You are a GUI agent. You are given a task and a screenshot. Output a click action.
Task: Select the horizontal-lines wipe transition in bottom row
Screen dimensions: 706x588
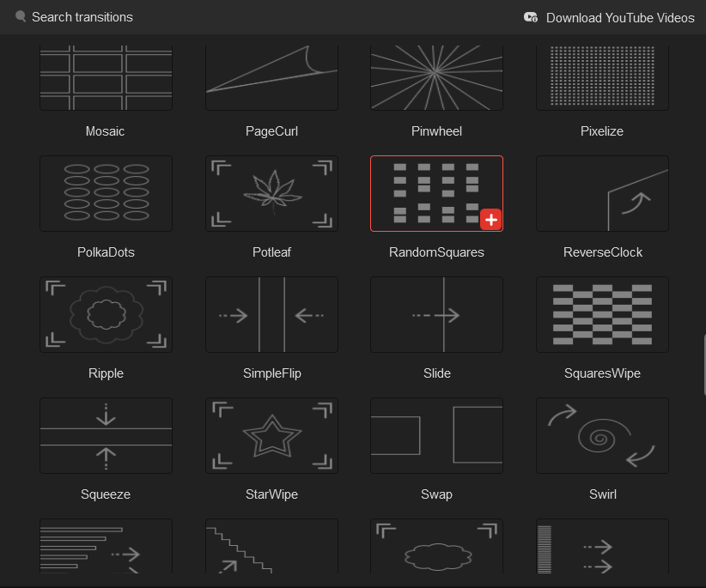(x=106, y=546)
